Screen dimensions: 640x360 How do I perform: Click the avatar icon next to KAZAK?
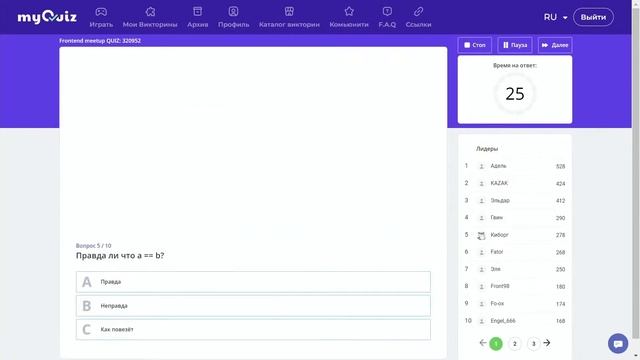[482, 183]
